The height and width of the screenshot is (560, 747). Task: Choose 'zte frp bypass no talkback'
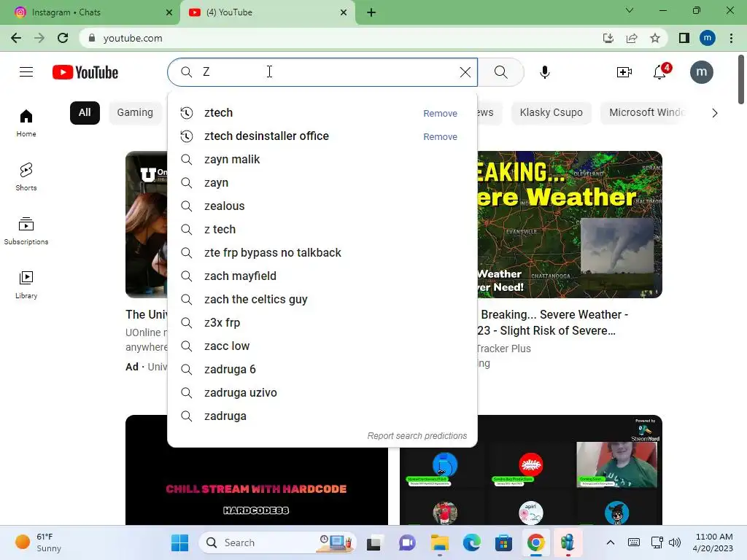[322, 253]
